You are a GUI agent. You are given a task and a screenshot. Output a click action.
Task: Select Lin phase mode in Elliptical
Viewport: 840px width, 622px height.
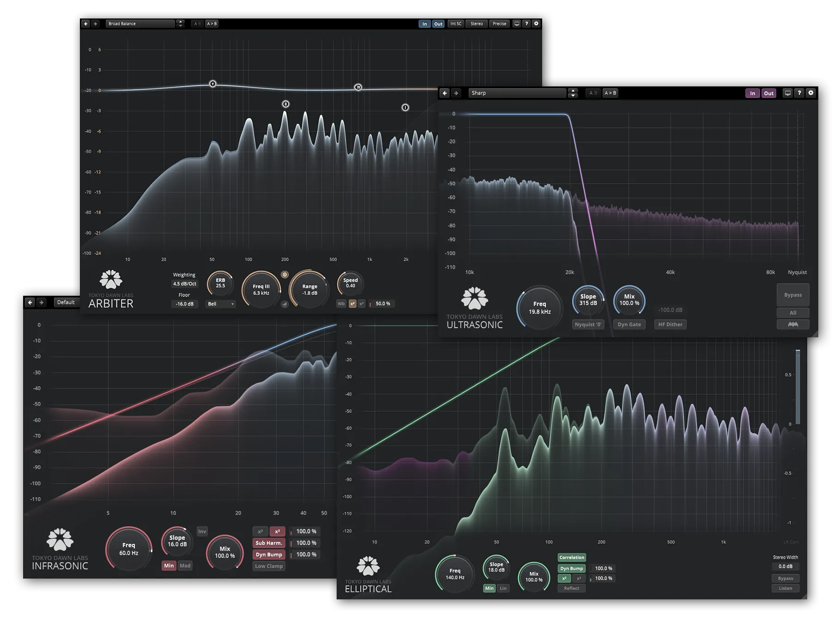[503, 588]
